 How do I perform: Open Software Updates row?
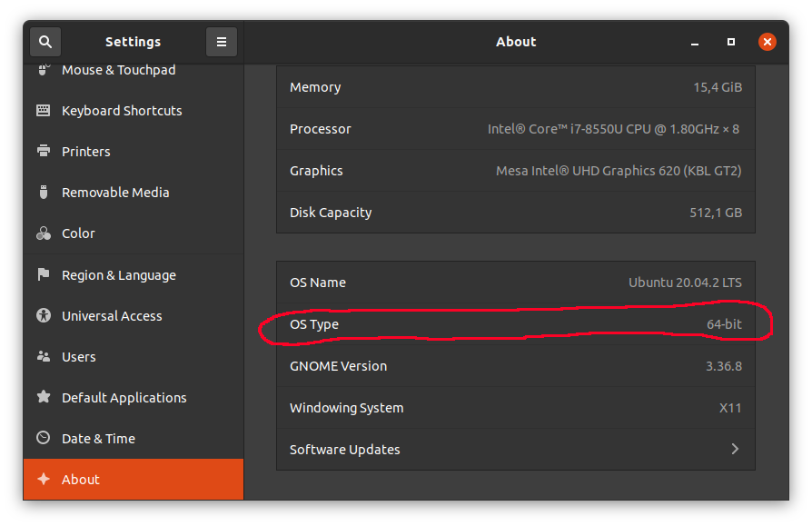pyautogui.click(x=516, y=450)
